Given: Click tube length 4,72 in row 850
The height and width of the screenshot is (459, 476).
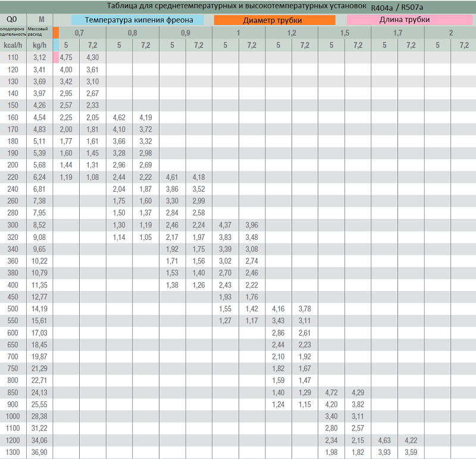Looking at the screenshot, I should (x=331, y=392).
